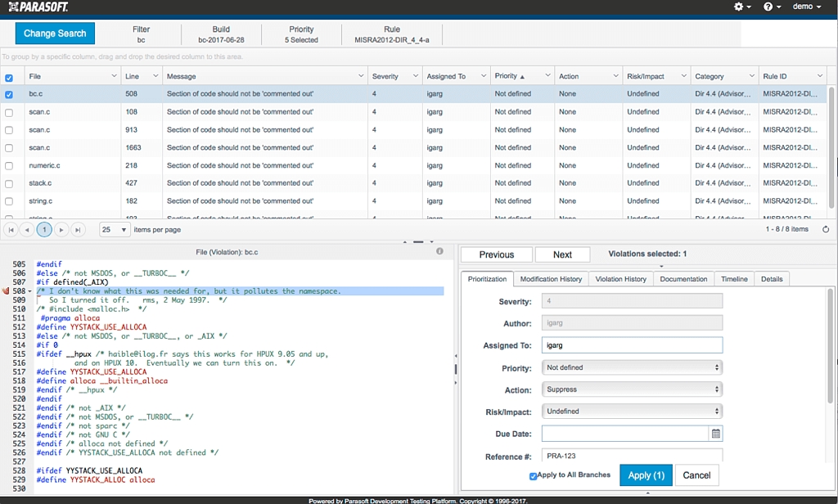Open the Action Suppress dropdown
The height and width of the screenshot is (504, 838).
632,389
